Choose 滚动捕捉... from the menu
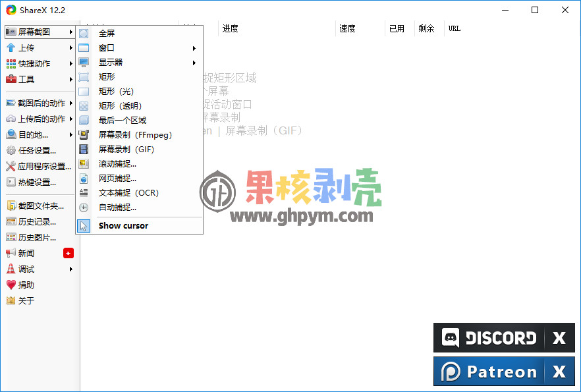The height and width of the screenshot is (392, 581). (x=140, y=164)
